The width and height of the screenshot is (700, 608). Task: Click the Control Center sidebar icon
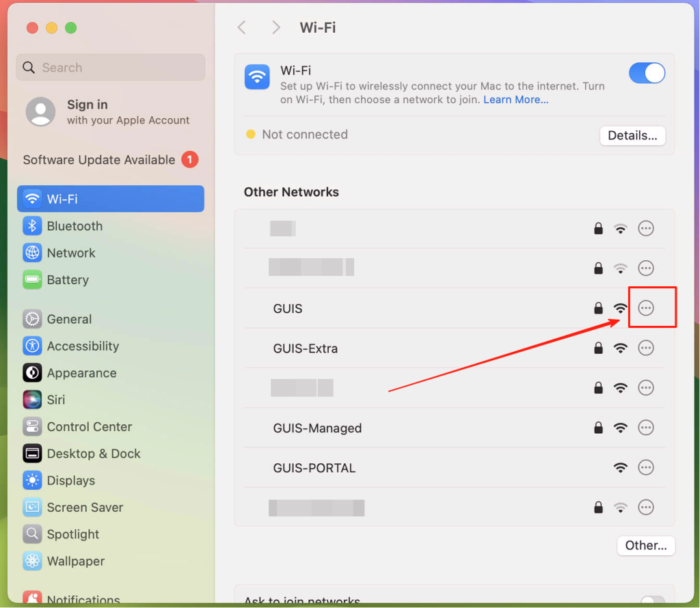pos(32,427)
